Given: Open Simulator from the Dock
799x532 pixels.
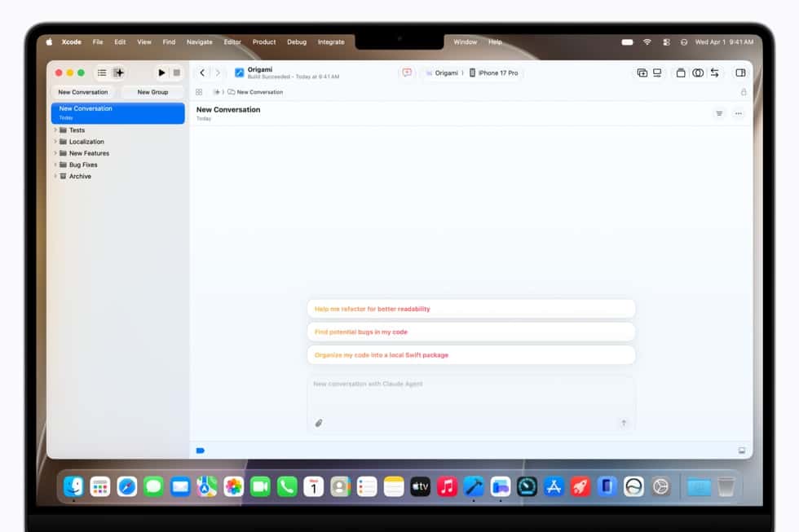Looking at the screenshot, I should (x=607, y=486).
